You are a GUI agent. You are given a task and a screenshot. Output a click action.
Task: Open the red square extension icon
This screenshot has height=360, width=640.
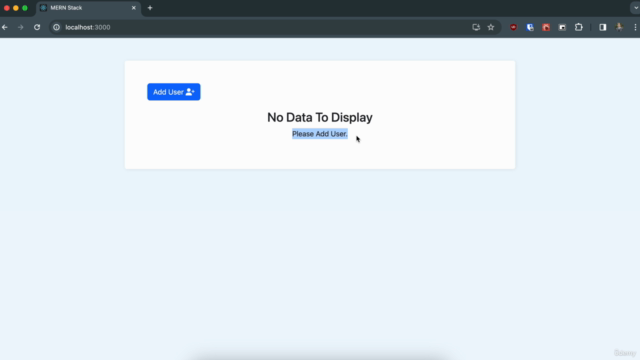pos(546,27)
